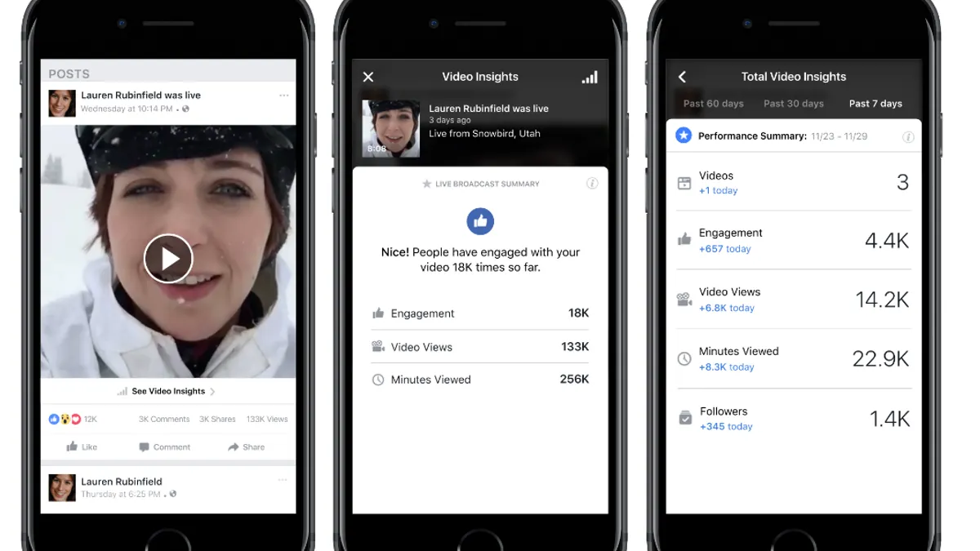Open See Video Insights link
This screenshot has width=980, height=551.
click(x=168, y=391)
